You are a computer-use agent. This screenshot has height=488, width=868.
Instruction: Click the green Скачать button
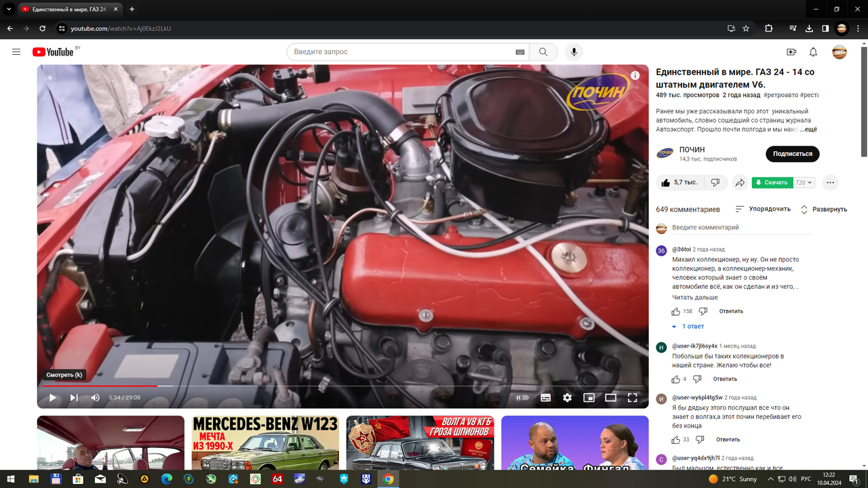tap(772, 182)
